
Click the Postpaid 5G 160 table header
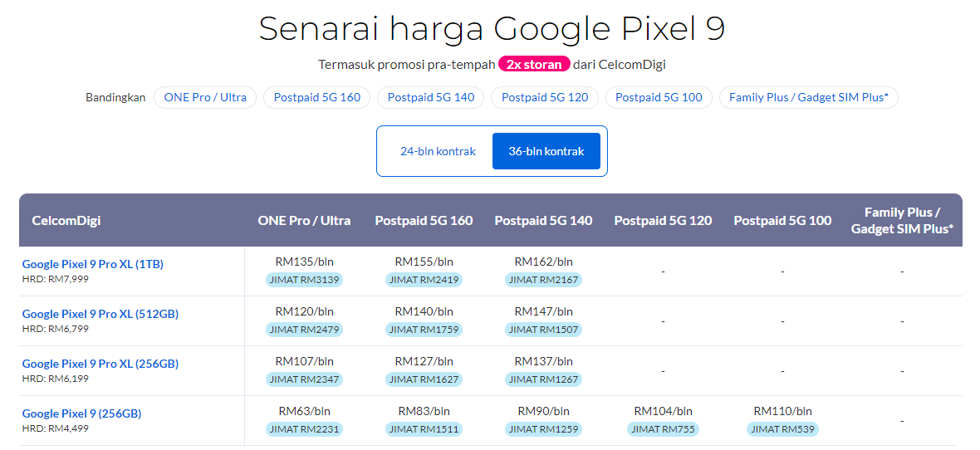[424, 220]
